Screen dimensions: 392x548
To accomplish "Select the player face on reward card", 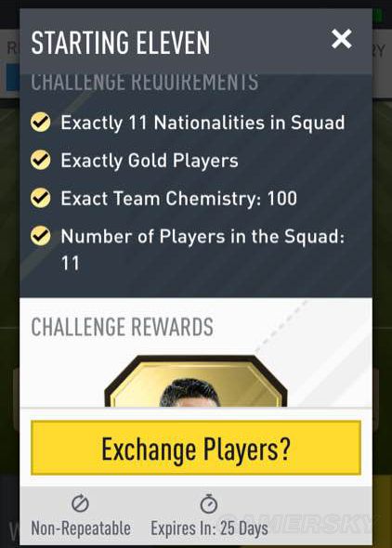I will (189, 393).
